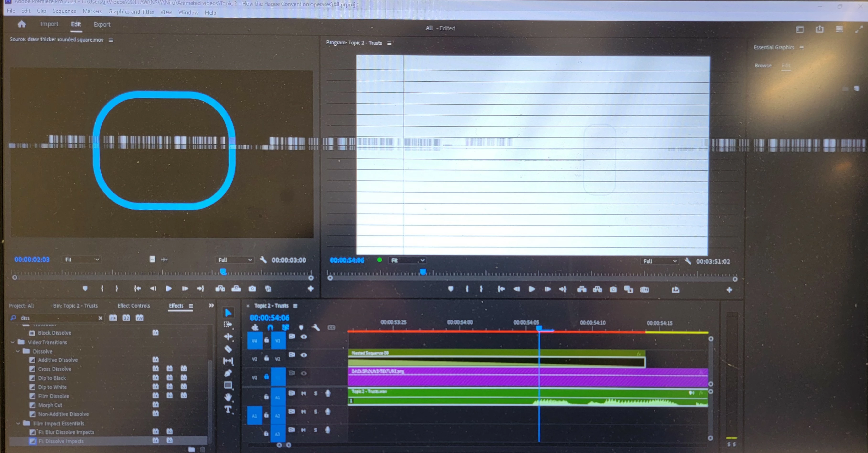868x453 pixels.
Task: Open the Program monitor's wrench settings
Action: click(688, 261)
